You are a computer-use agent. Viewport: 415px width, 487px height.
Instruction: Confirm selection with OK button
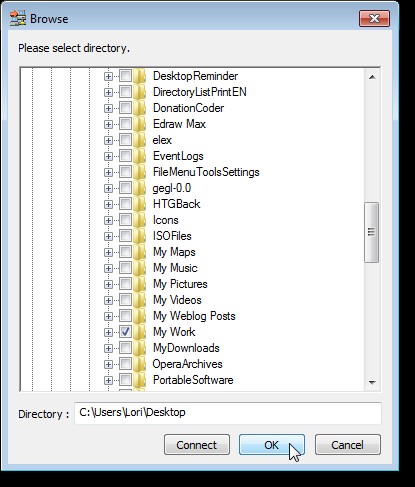click(272, 445)
